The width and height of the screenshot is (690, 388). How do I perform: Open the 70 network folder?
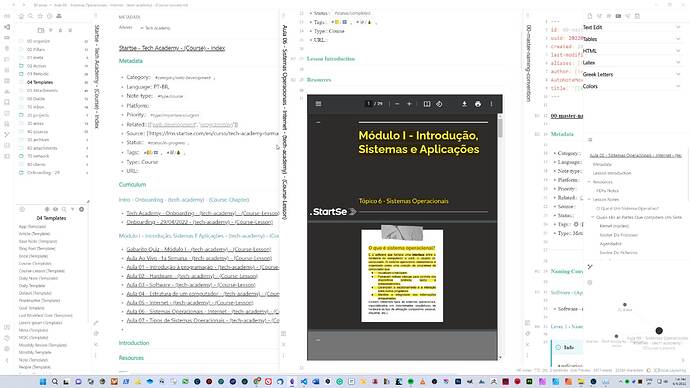coord(38,156)
